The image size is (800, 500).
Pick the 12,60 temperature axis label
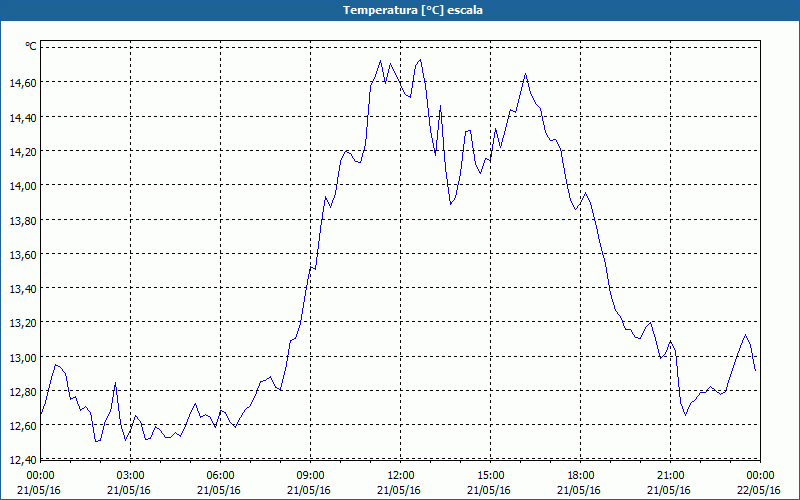click(23, 426)
